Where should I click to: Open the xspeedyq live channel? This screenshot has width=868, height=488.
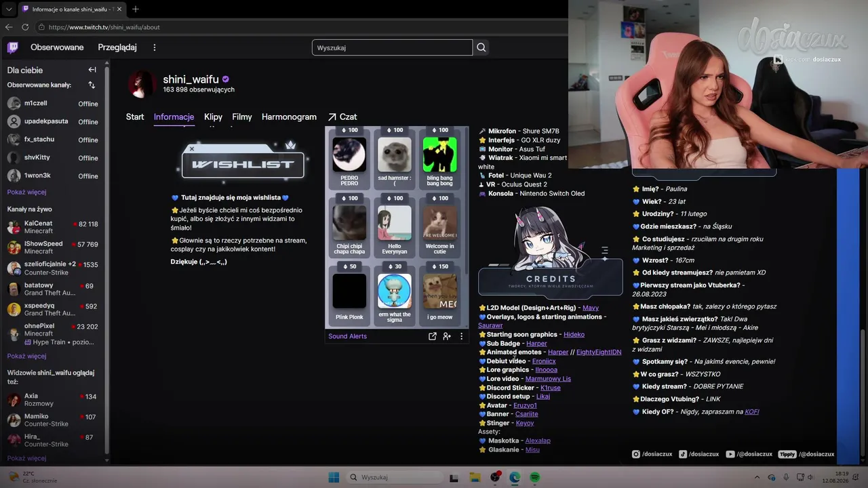click(53, 309)
